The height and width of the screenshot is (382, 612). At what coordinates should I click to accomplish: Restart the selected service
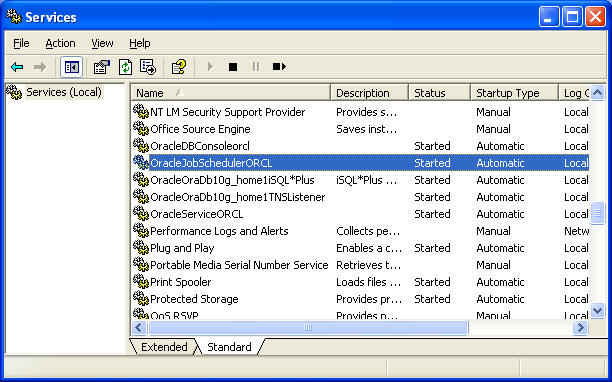tap(279, 67)
